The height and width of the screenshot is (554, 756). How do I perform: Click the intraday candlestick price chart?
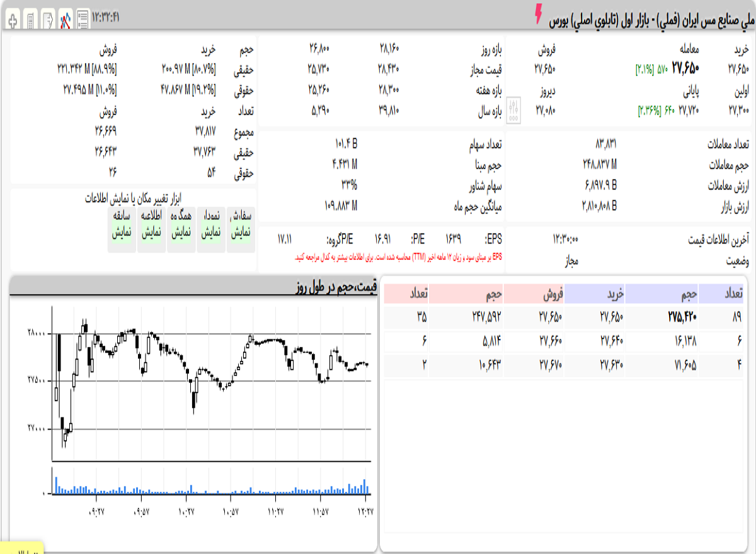[211, 384]
